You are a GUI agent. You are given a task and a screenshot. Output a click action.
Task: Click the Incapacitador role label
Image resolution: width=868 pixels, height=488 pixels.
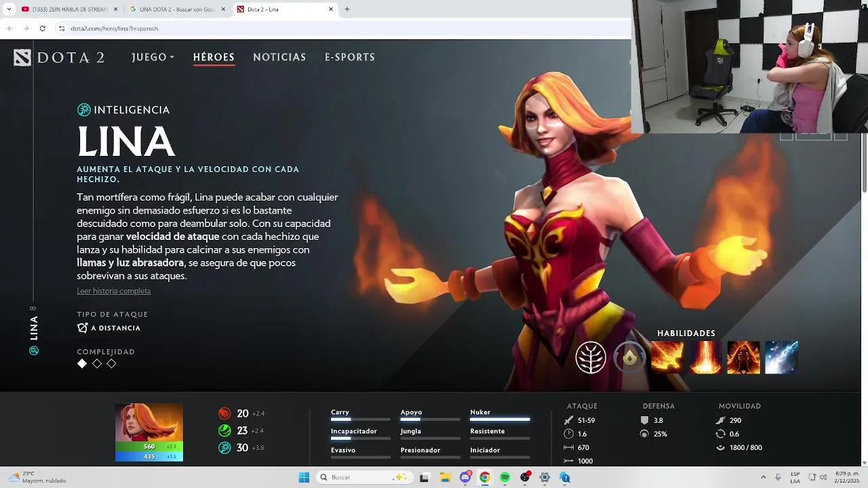pos(354,431)
